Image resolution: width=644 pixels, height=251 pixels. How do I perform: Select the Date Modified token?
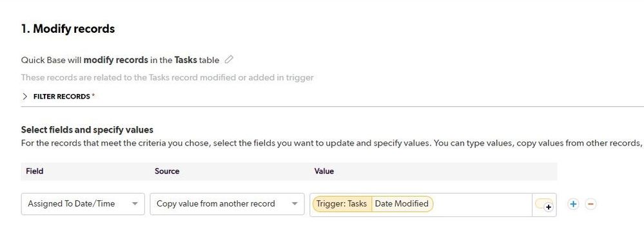402,204
